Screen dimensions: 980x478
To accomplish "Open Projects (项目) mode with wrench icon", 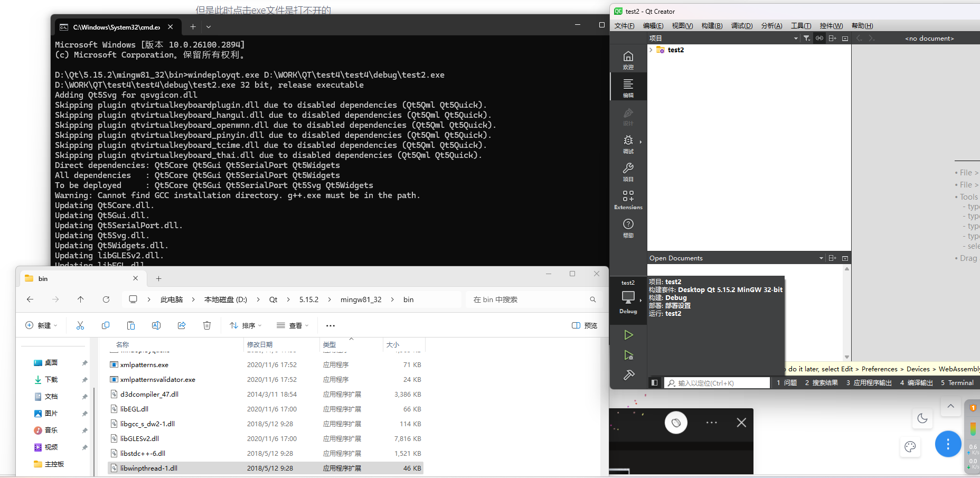I will point(628,172).
